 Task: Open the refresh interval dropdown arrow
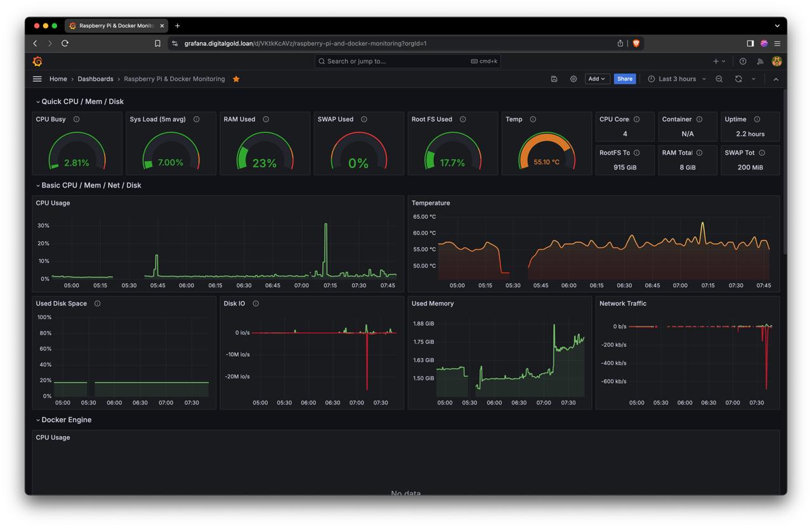(x=754, y=79)
